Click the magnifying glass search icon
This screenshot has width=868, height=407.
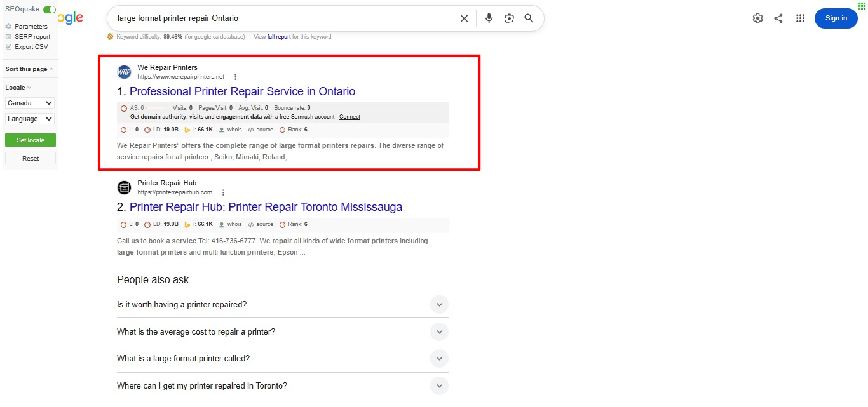tap(529, 18)
